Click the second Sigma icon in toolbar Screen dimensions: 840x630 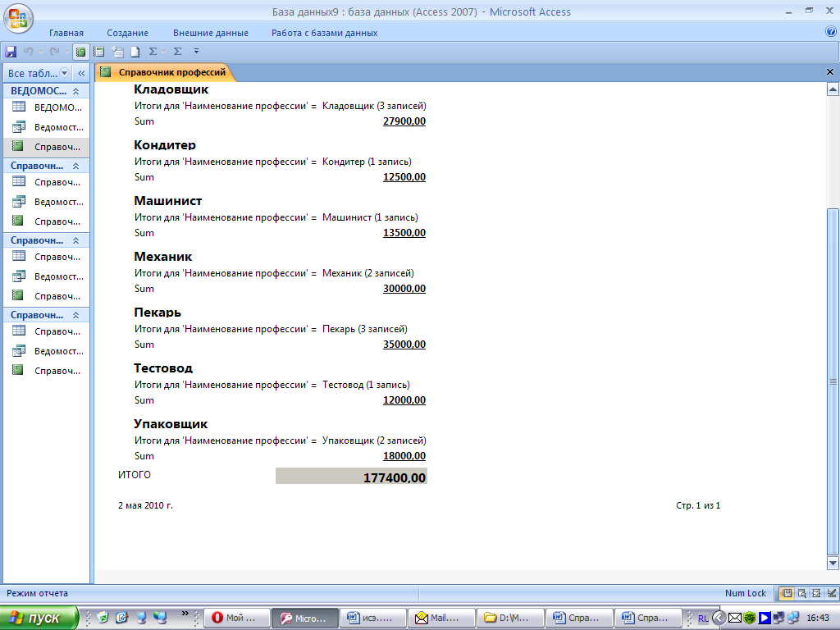178,52
